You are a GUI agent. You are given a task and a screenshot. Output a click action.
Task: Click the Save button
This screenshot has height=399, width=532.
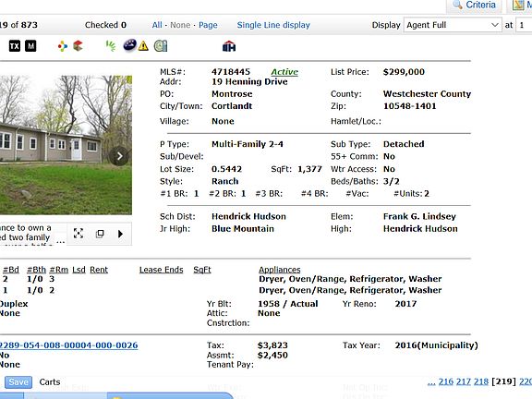pyautogui.click(x=18, y=382)
